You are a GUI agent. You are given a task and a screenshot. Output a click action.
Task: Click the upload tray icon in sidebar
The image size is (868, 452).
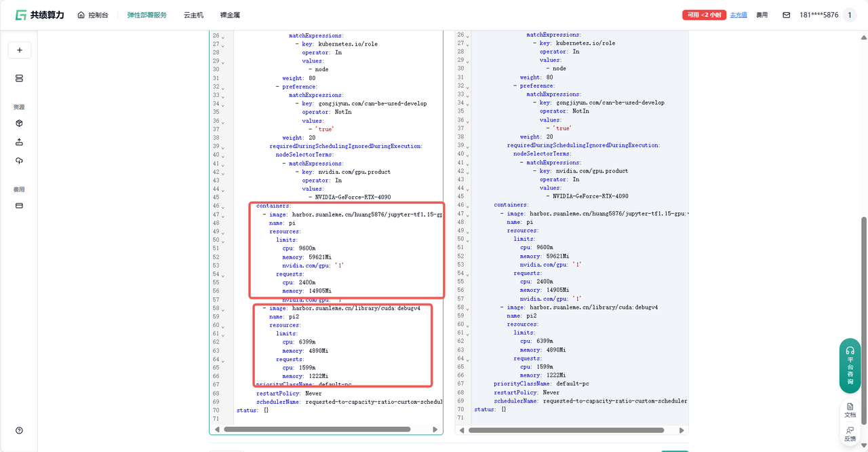[19, 142]
